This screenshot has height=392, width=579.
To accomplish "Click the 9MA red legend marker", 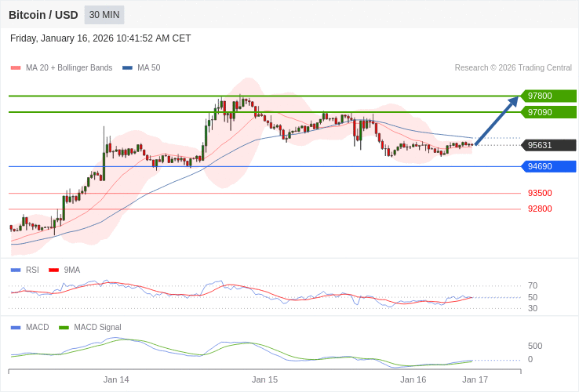I will (x=53, y=270).
